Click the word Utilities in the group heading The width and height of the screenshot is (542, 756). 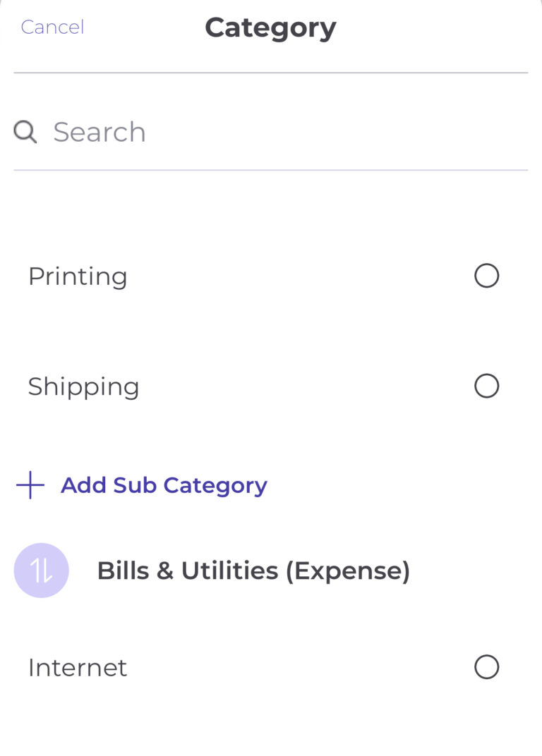click(x=229, y=571)
